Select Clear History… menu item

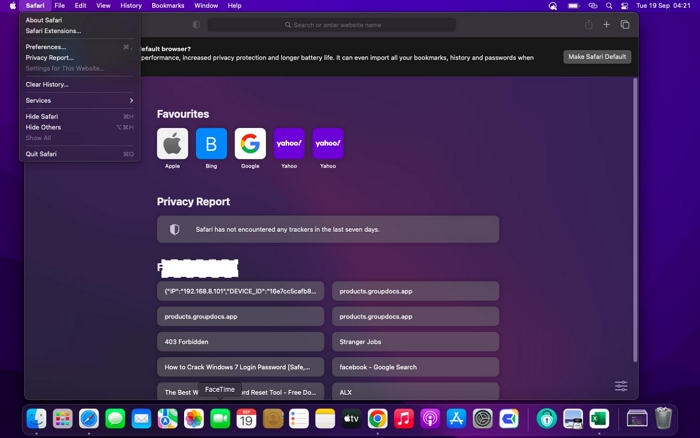point(79,84)
